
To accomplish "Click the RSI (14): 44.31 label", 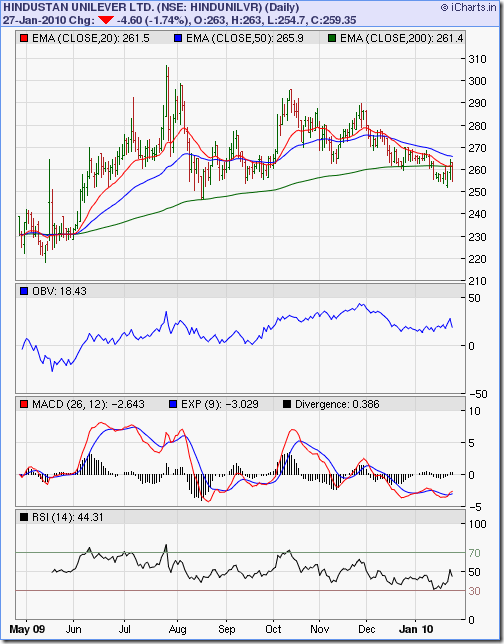I will pyautogui.click(x=68, y=517).
